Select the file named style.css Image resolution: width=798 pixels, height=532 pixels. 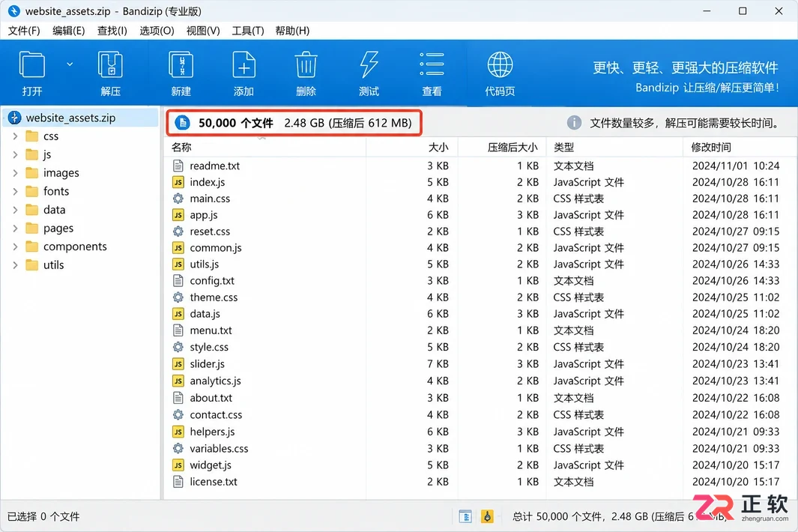[209, 347]
